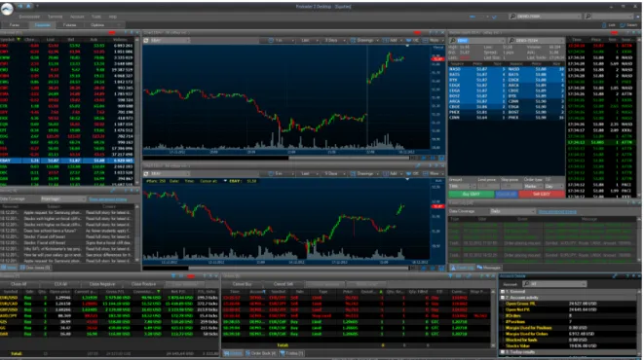Click the news list vertical scrollbar
The height and width of the screenshot is (360, 644).
(136, 234)
